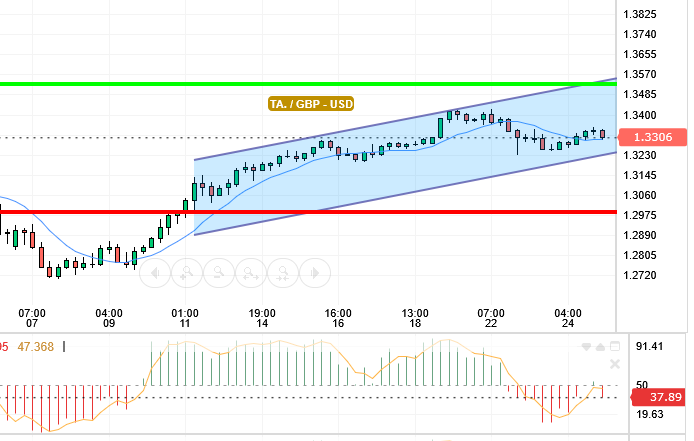Click the 01:00 11 time axis label
This screenshot has height=441, width=694.
point(185,318)
